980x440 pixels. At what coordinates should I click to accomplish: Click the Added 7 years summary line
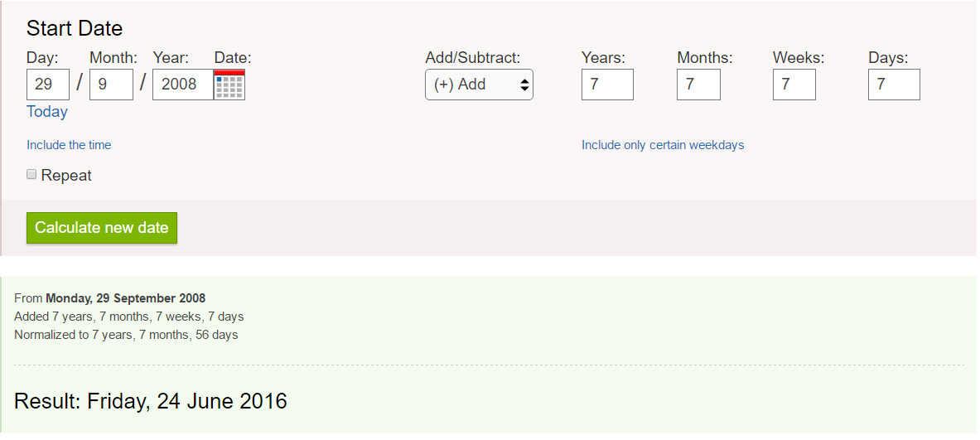(128, 317)
